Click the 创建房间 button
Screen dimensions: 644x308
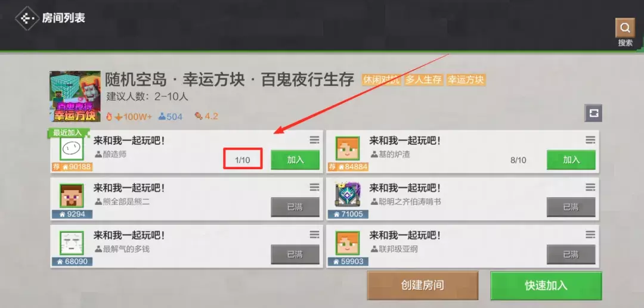coord(423,285)
